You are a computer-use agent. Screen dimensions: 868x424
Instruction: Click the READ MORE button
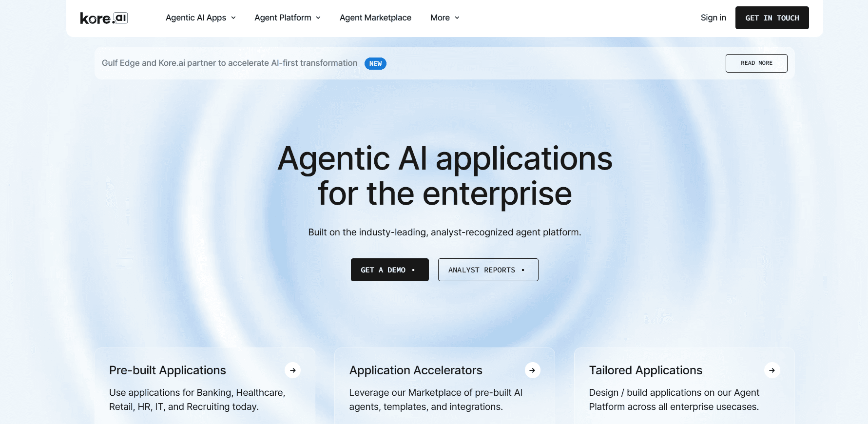click(756, 63)
